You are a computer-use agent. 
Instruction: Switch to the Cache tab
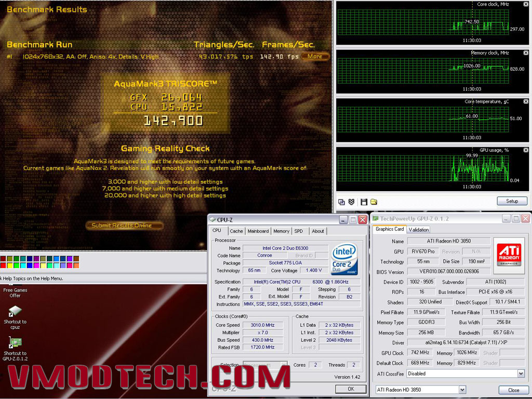(x=236, y=231)
